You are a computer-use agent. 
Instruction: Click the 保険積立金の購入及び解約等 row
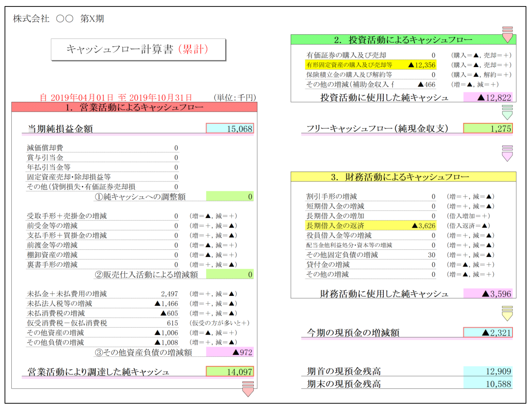pyautogui.click(x=370, y=75)
